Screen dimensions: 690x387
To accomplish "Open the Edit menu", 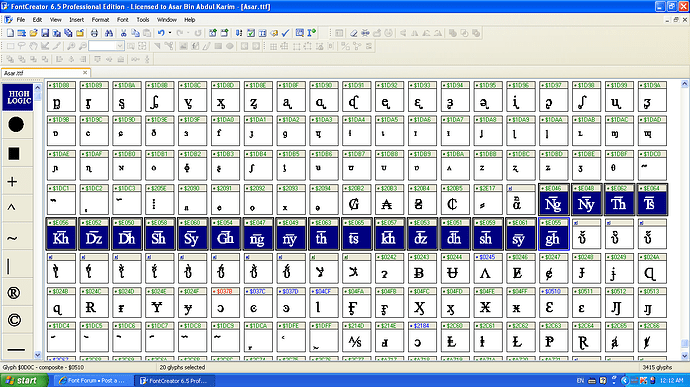I will coord(37,20).
